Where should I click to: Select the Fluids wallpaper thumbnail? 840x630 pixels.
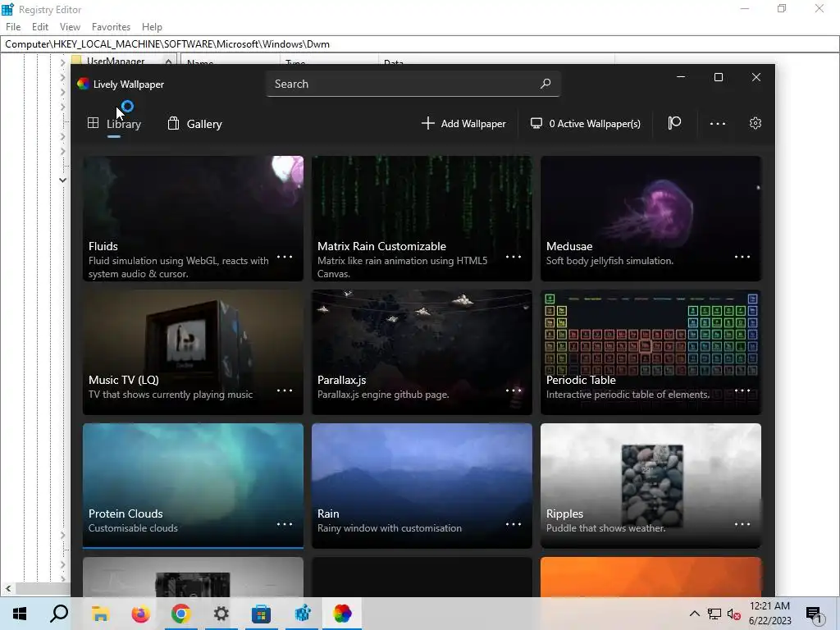(x=193, y=218)
